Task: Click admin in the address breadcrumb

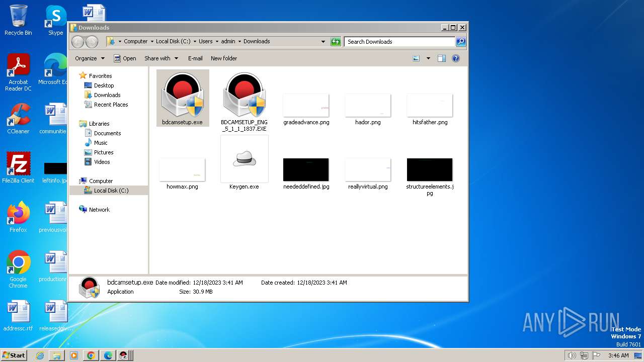Action: 228,42
